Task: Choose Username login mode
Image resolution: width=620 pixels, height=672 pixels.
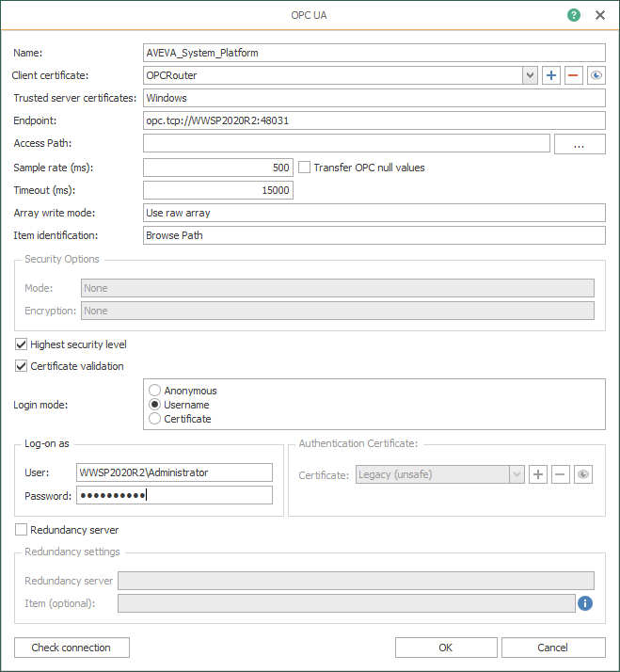Action: click(154, 405)
